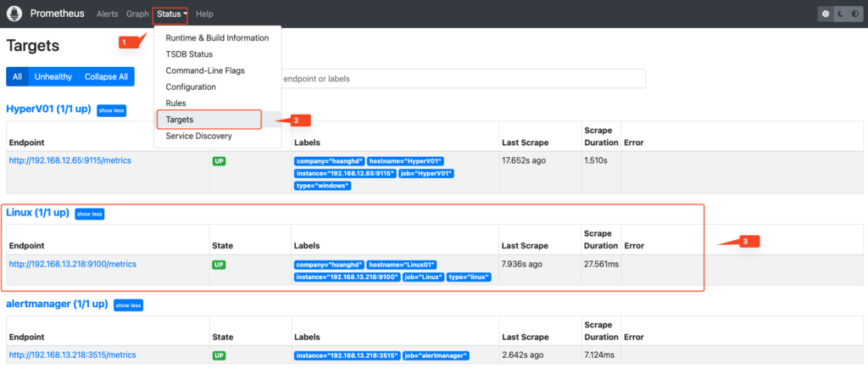The image size is (868, 369).
Task: Collapse alertmanager group with show less
Action: (129, 305)
